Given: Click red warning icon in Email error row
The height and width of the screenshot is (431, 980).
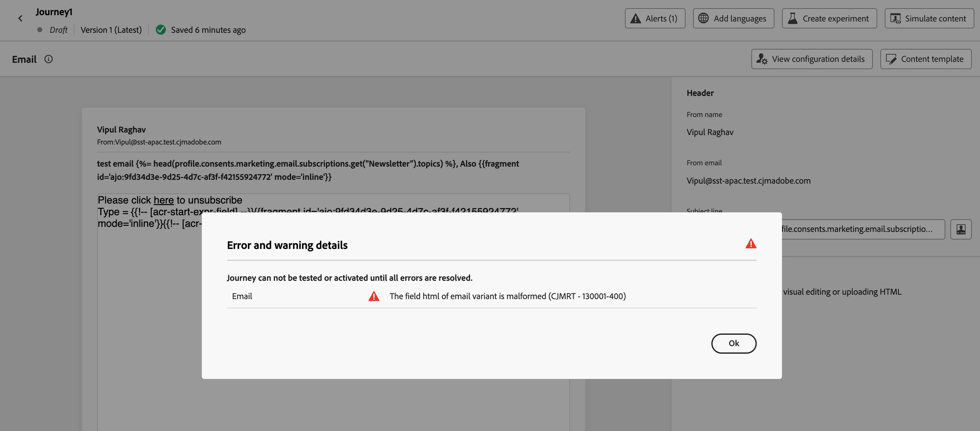Looking at the screenshot, I should 374,296.
